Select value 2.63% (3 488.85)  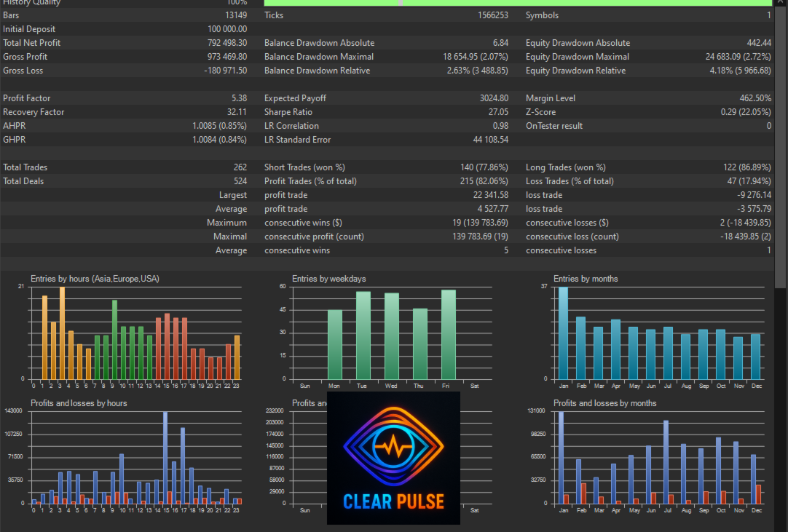click(478, 71)
